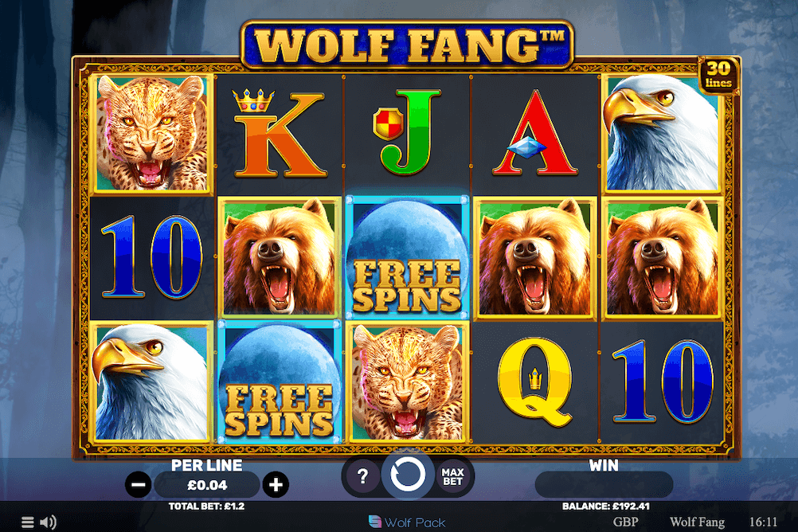Image resolution: width=798 pixels, height=532 pixels.
Task: Click the Wolf Fang title banner
Action: [407, 45]
